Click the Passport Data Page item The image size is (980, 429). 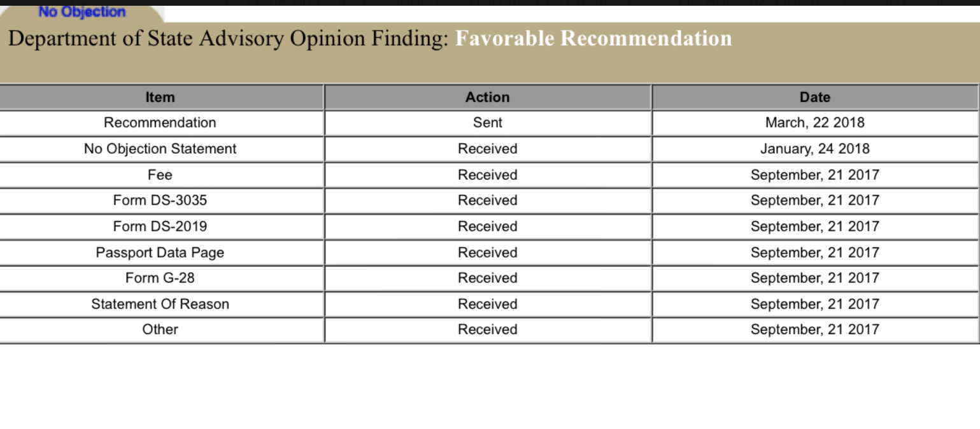tap(160, 252)
